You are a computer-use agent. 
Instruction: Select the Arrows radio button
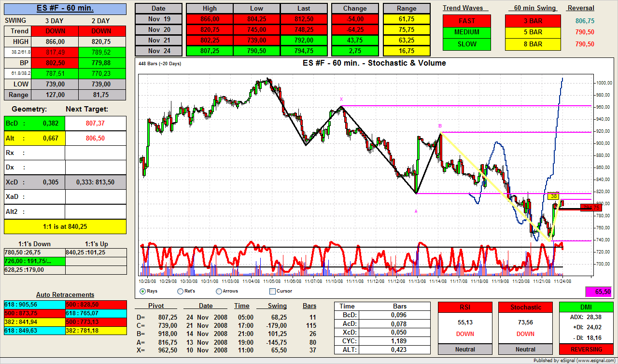pos(219,291)
